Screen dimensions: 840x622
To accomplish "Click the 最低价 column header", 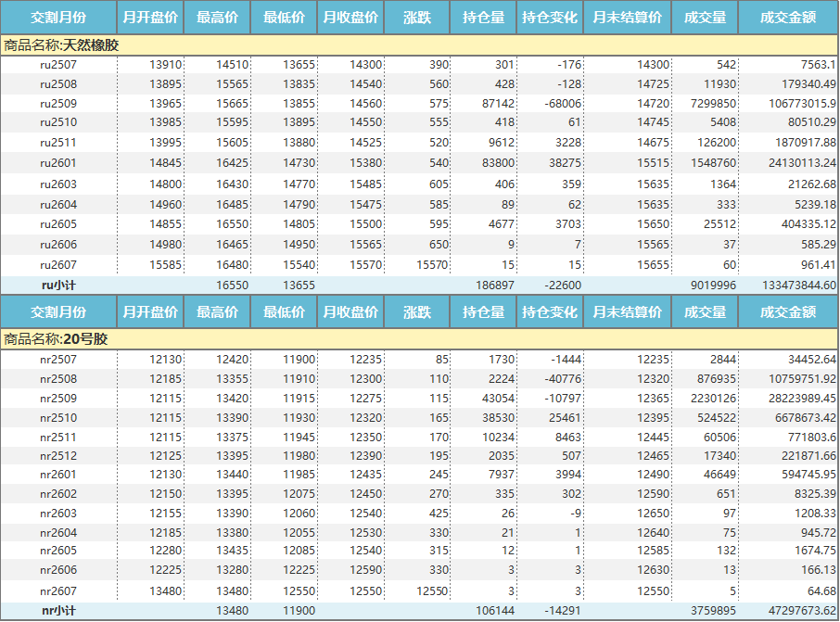I will click(285, 17).
